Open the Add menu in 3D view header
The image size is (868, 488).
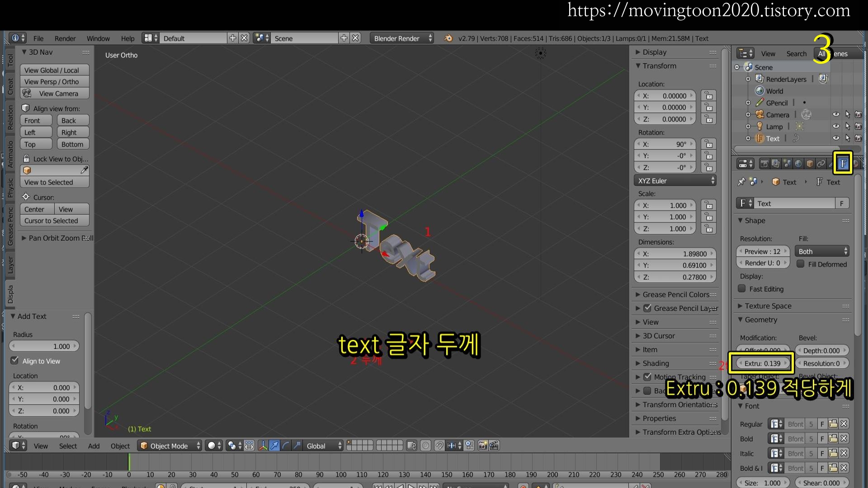point(94,446)
